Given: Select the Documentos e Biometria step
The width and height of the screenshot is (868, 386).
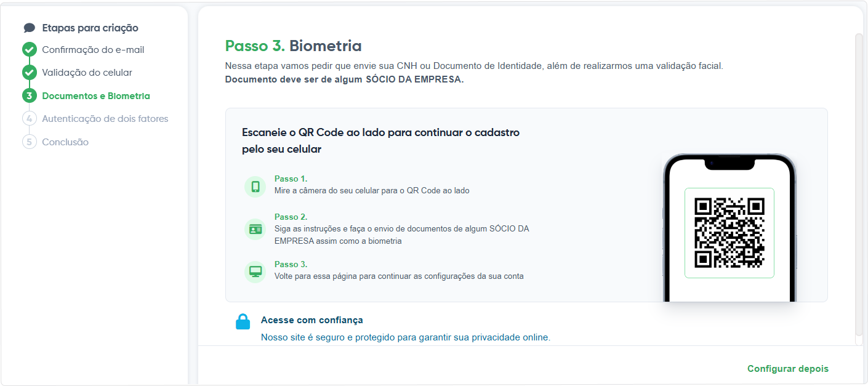Looking at the screenshot, I should click(96, 96).
